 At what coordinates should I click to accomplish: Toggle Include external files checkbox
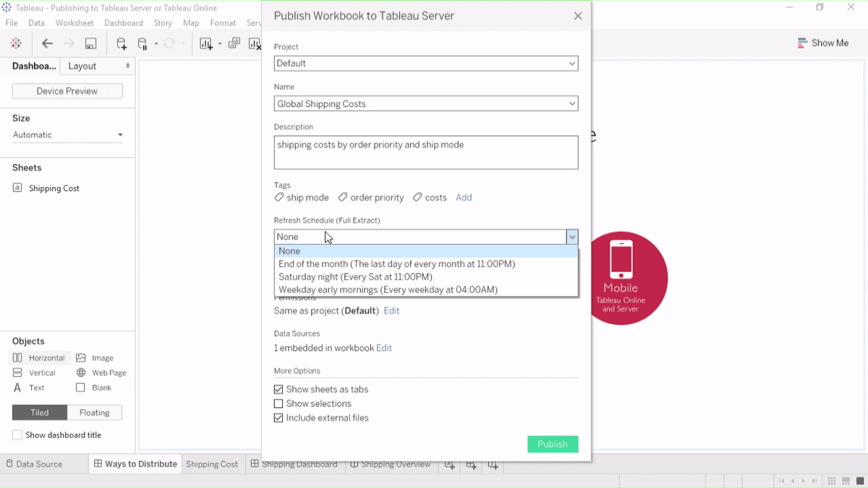coord(278,419)
